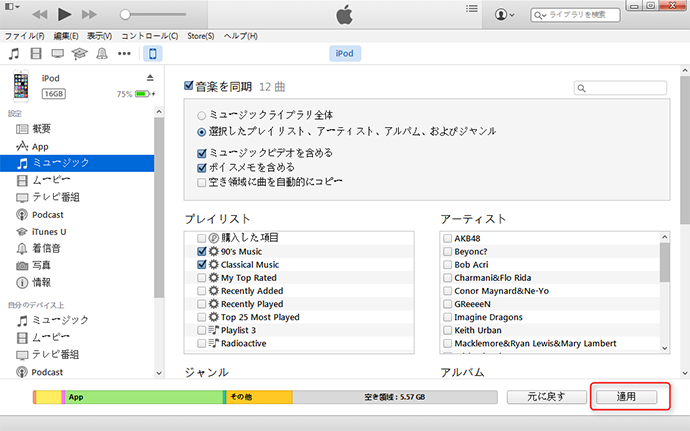Open 情報 info in sidebar
This screenshot has height=431, width=690.
(x=77, y=283)
